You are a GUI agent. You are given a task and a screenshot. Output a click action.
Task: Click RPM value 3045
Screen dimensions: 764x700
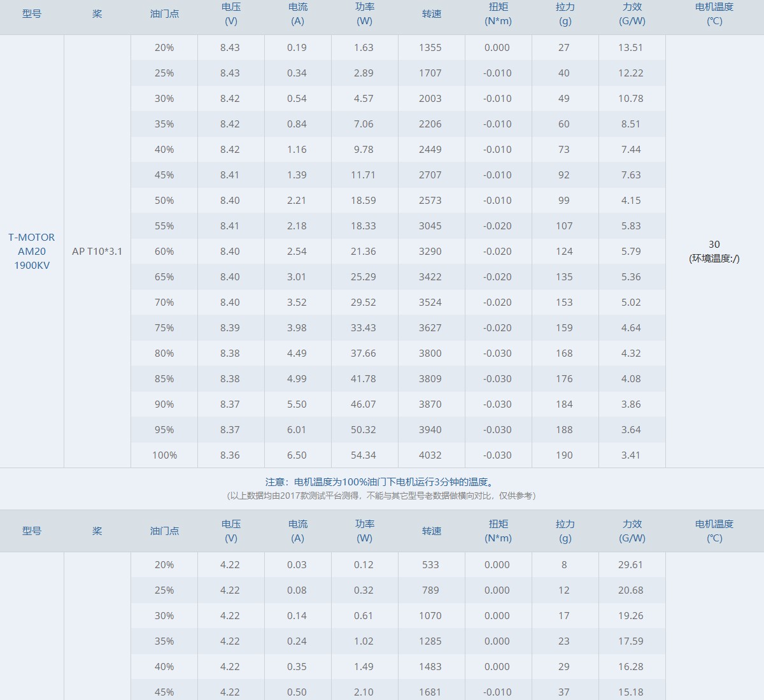[x=430, y=225]
